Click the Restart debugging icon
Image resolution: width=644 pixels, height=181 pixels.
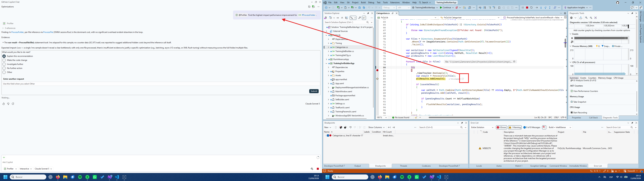[531, 8]
